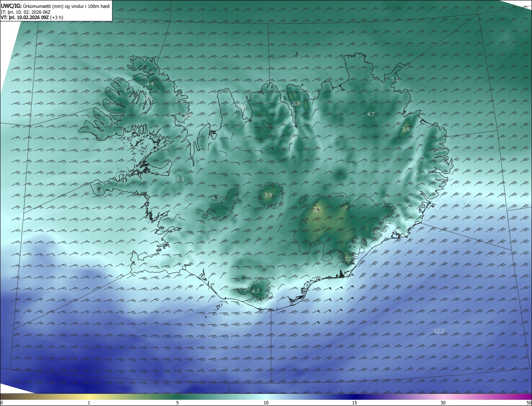
Task: Click the 5.9 value label on the map
Action: (x=180, y=179)
